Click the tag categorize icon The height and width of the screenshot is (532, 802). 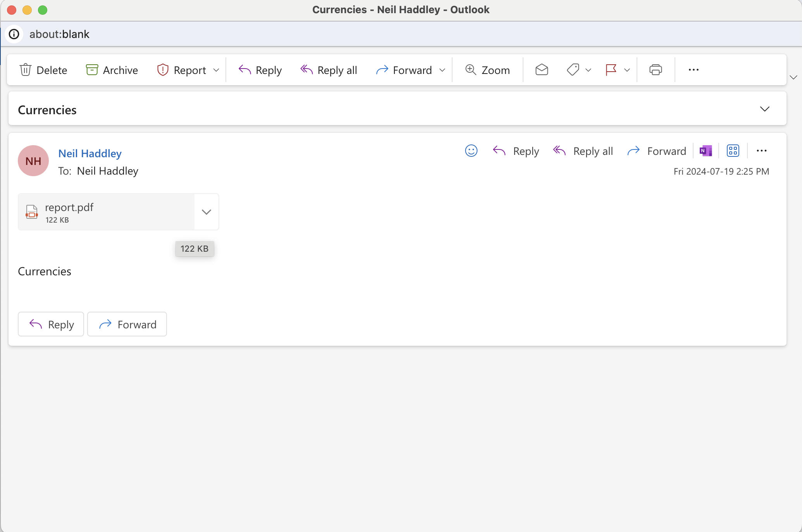click(573, 70)
